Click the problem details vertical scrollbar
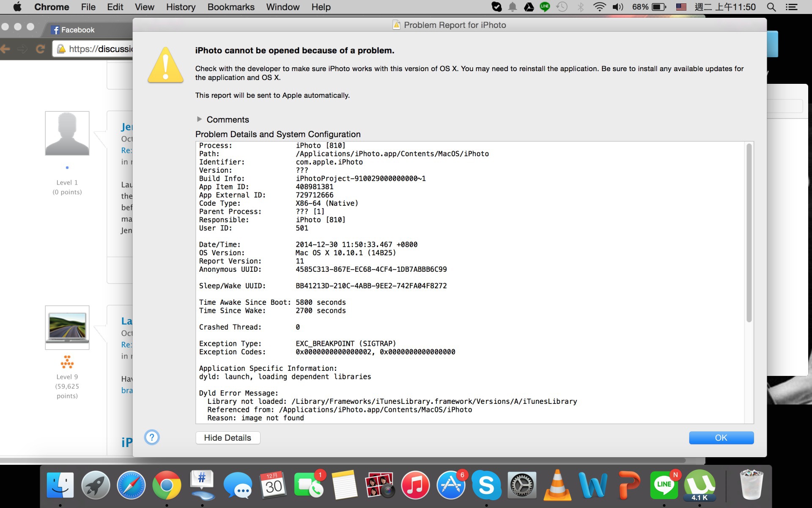 click(749, 233)
